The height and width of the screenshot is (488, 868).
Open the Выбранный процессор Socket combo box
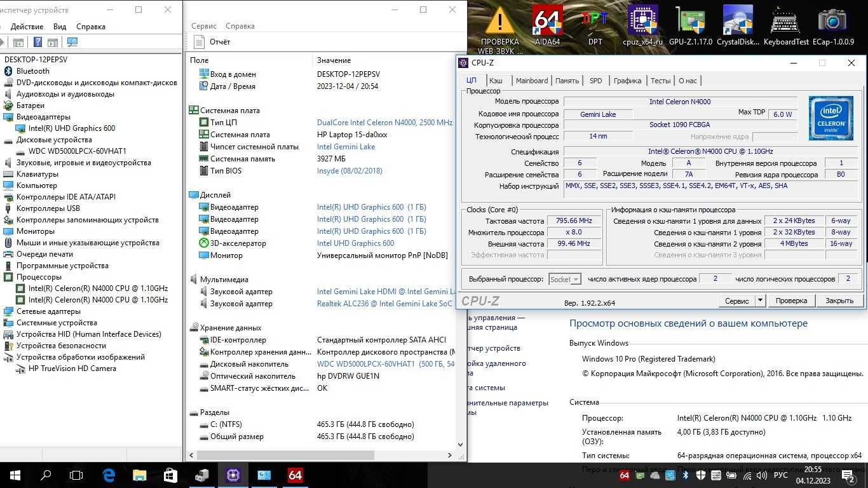[564, 279]
